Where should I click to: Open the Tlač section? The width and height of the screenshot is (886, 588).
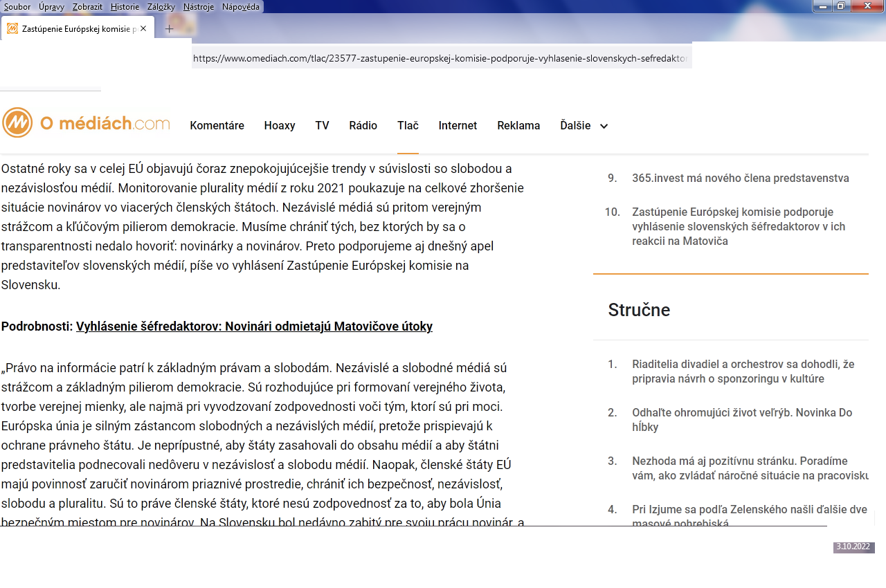pos(408,126)
